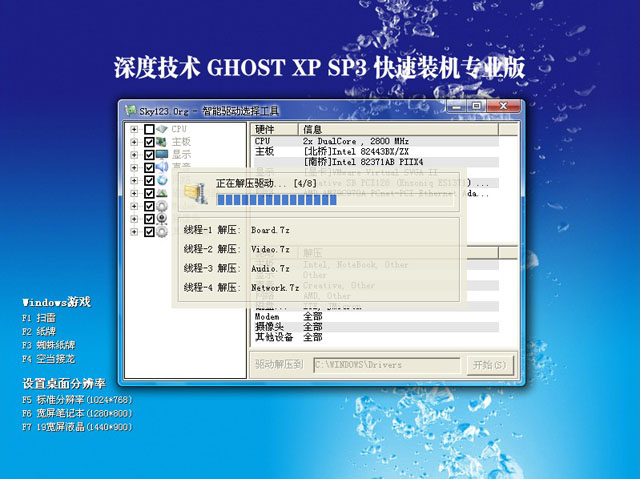Click the gear icon above the webcam icon
Image resolution: width=640 pixels, height=479 pixels.
tap(162, 206)
